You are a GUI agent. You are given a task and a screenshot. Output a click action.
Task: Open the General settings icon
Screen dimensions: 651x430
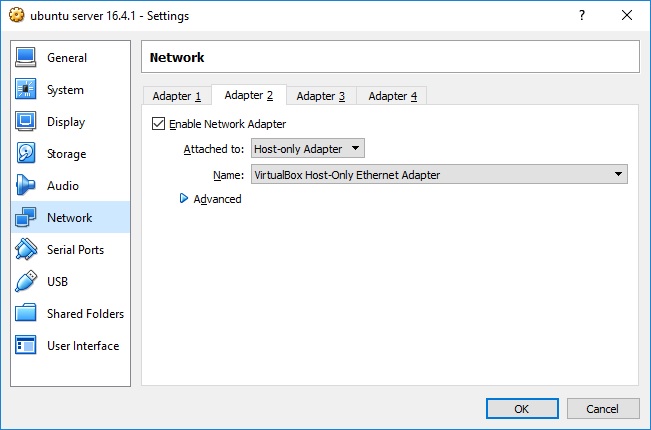(x=27, y=58)
